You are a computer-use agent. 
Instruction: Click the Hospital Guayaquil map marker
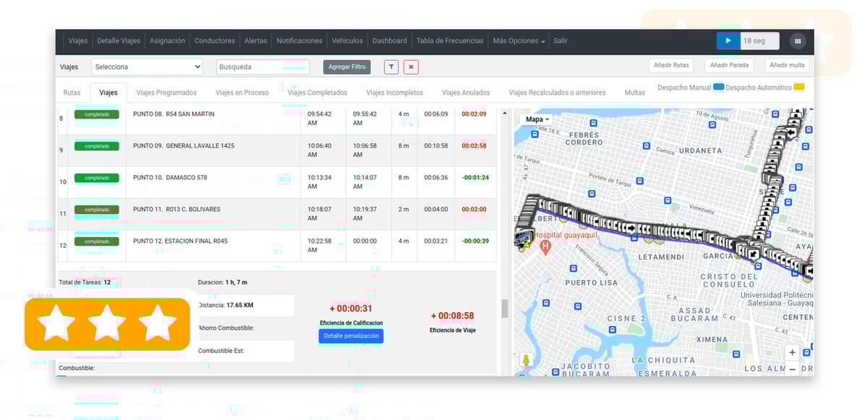(x=545, y=247)
